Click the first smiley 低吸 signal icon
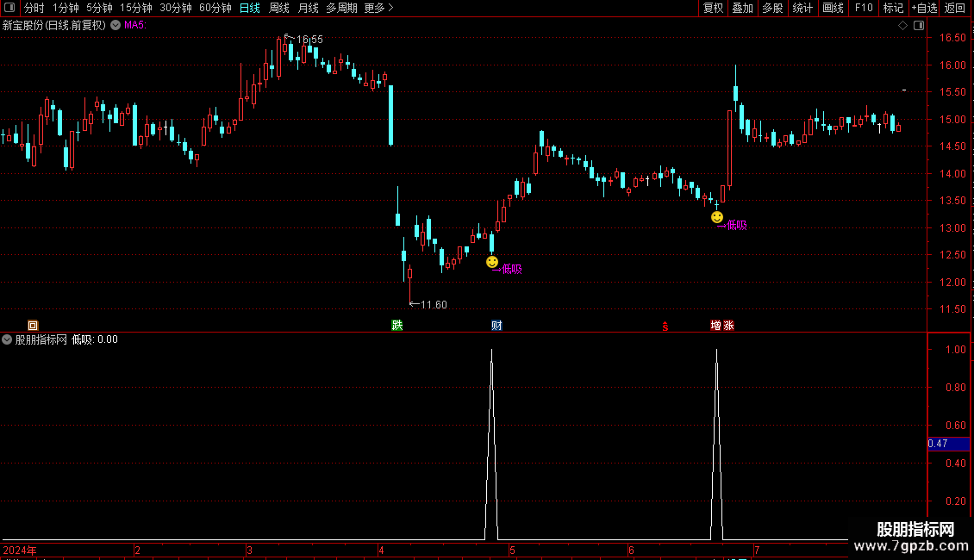 click(x=492, y=262)
